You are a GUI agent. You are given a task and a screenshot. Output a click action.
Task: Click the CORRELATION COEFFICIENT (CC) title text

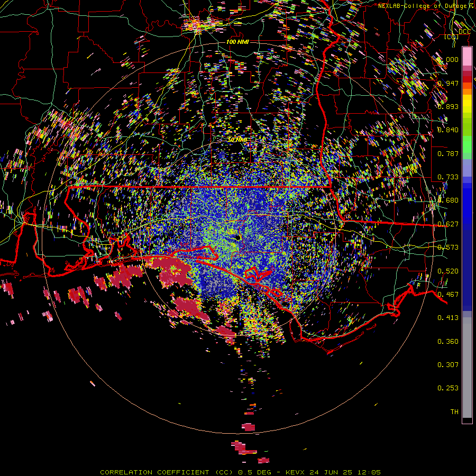coord(167,472)
